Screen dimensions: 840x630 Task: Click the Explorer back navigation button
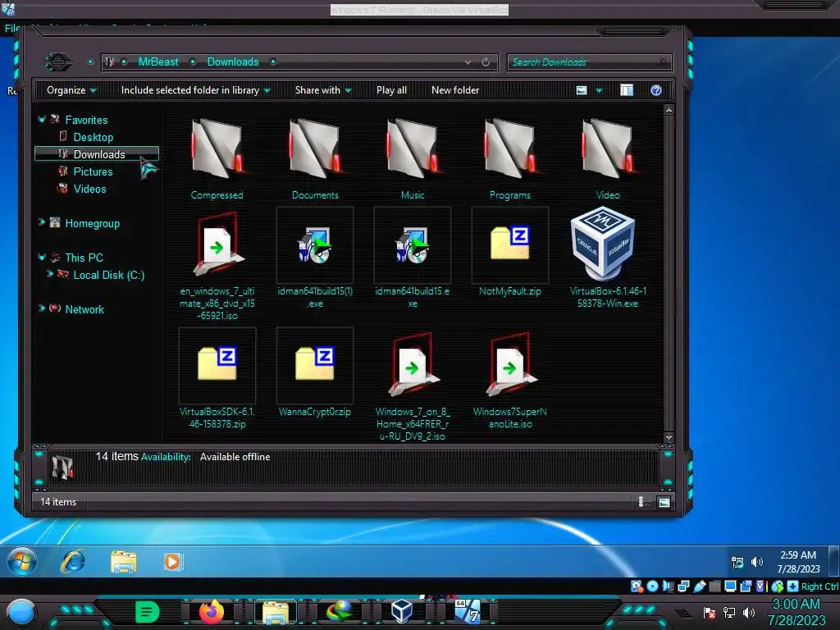pyautogui.click(x=58, y=62)
